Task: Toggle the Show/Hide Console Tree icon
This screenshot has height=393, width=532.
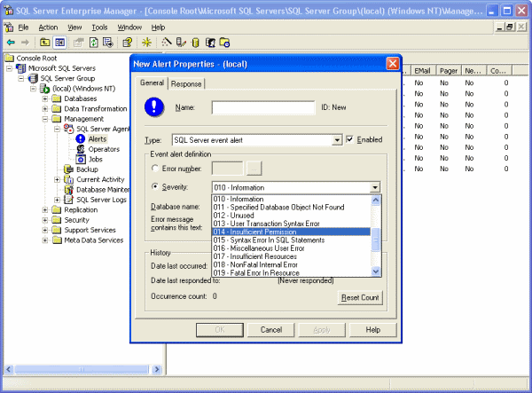Action: (x=60, y=43)
